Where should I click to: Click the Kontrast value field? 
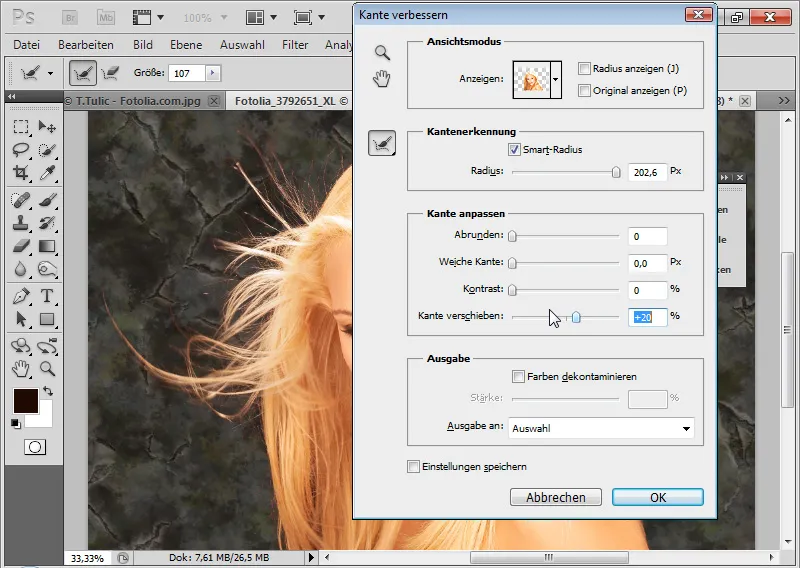click(647, 290)
